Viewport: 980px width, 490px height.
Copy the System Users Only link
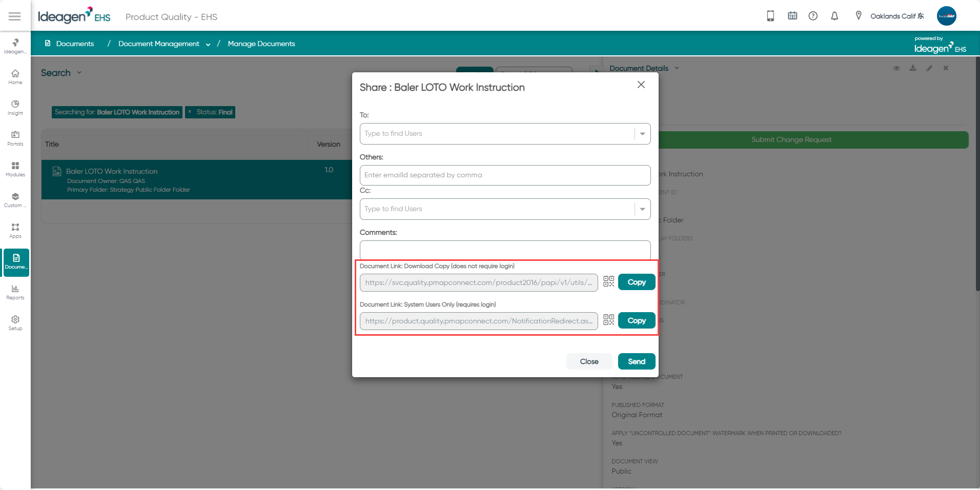point(637,320)
